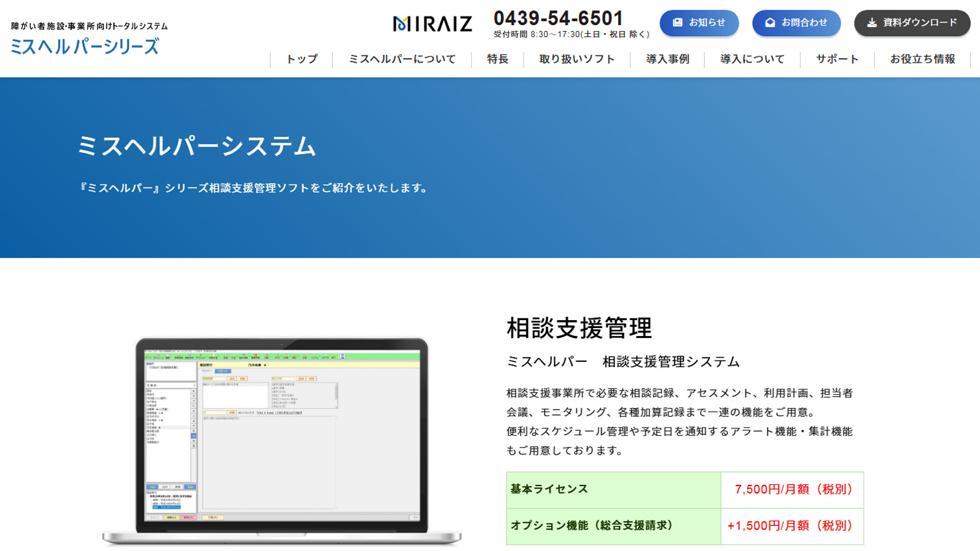Click the download arrow icon on 資料ダウンロード

coord(871,23)
